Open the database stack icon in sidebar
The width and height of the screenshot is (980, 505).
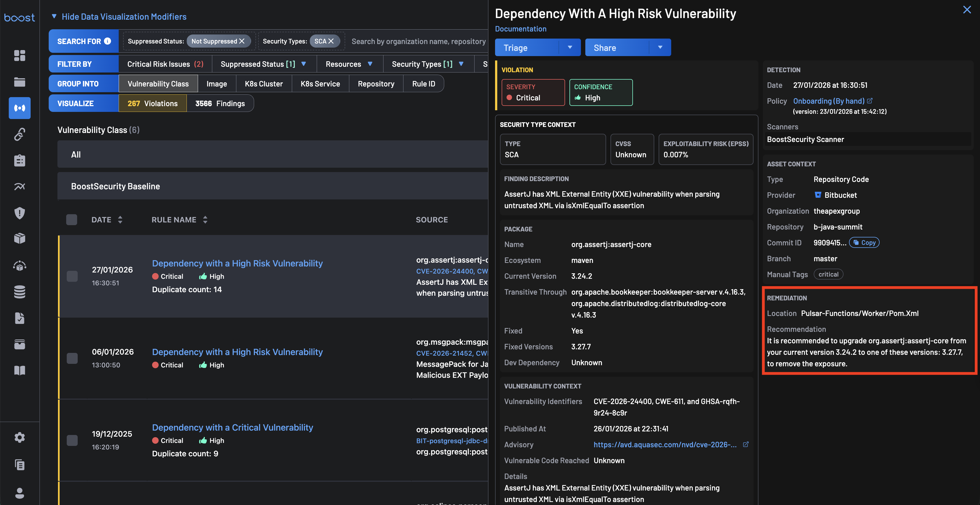[x=19, y=292]
